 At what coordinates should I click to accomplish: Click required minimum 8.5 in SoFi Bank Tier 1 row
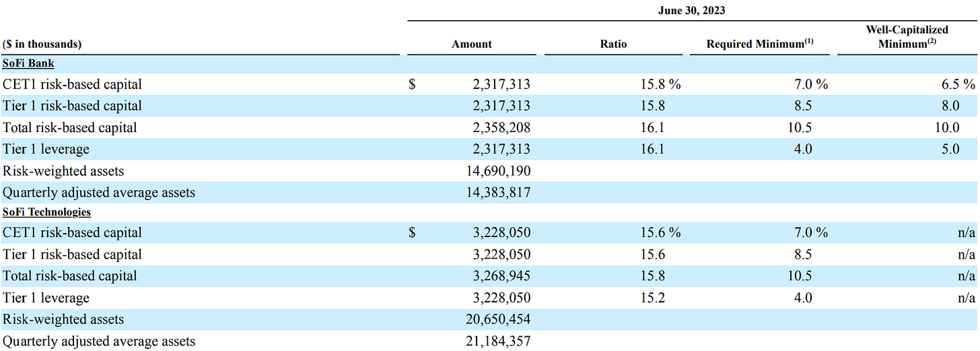pyautogui.click(x=802, y=106)
